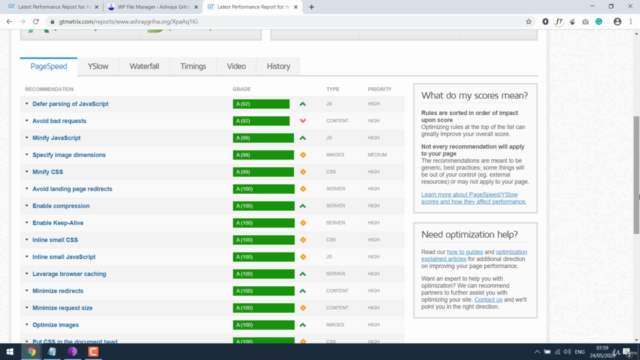Click green up arrow for Enable compression
Screen dimensions: 640x360
click(x=302, y=206)
